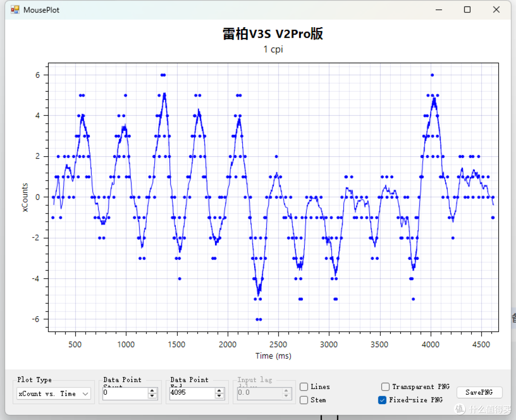Click the 1 cpi subtitle
Viewport: 516px width, 420px height.
[273, 49]
